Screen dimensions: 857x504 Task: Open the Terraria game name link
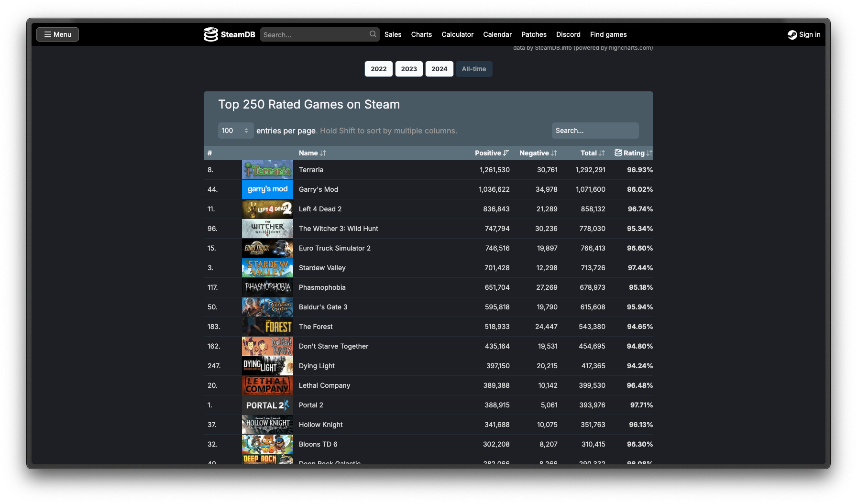pyautogui.click(x=311, y=170)
